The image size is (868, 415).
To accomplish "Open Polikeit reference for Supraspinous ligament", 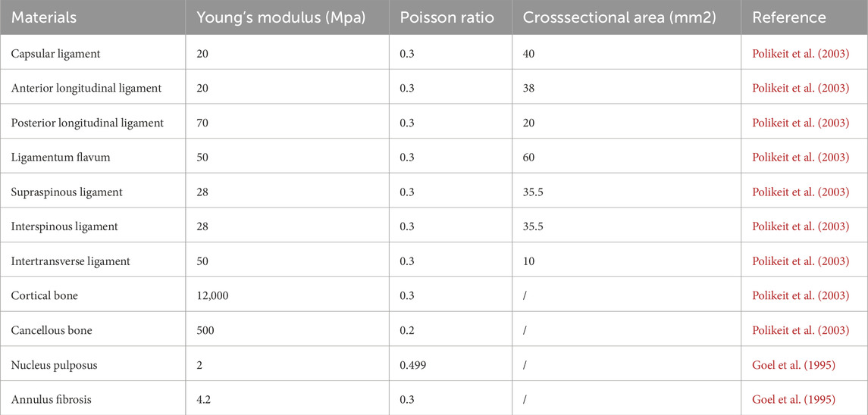I will tap(800, 192).
